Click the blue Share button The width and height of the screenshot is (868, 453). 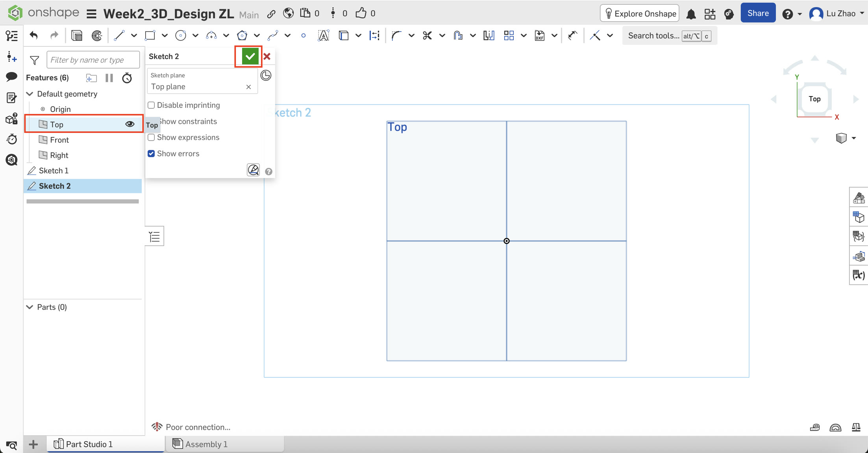(x=758, y=13)
